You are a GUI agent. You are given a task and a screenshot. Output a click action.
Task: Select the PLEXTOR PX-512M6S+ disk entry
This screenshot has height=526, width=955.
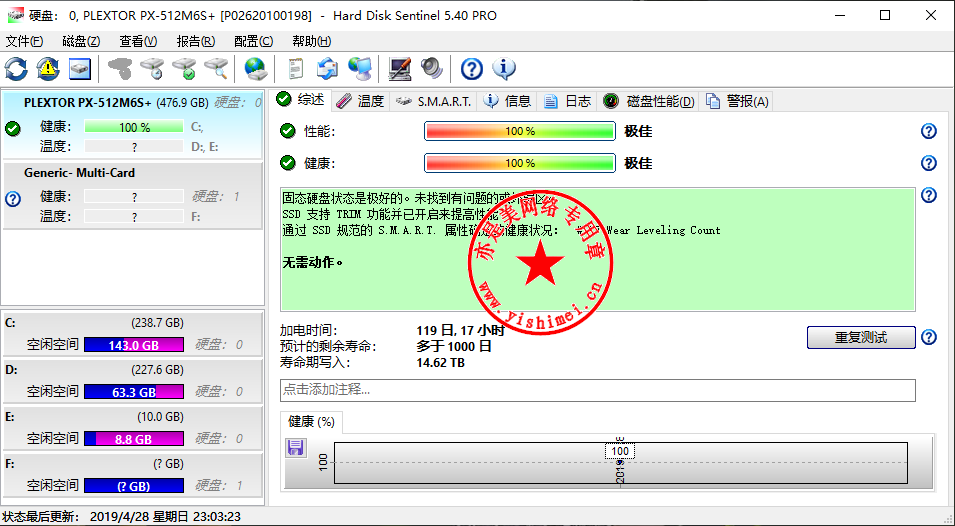click(x=132, y=125)
